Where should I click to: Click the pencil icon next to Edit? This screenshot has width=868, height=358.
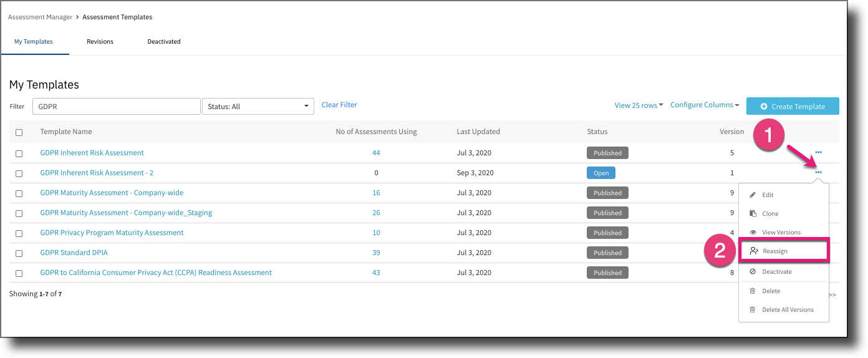(753, 195)
